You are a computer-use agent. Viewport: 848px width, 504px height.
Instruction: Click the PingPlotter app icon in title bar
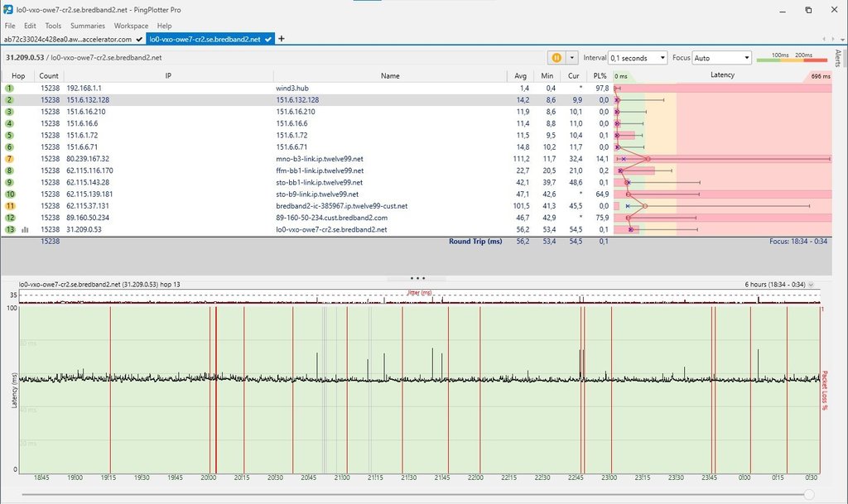[7, 9]
